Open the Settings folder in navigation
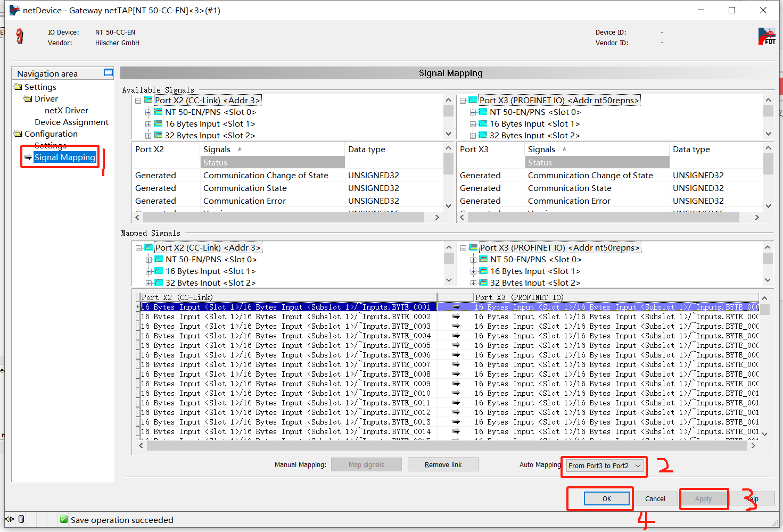783x532 pixels. [x=40, y=87]
